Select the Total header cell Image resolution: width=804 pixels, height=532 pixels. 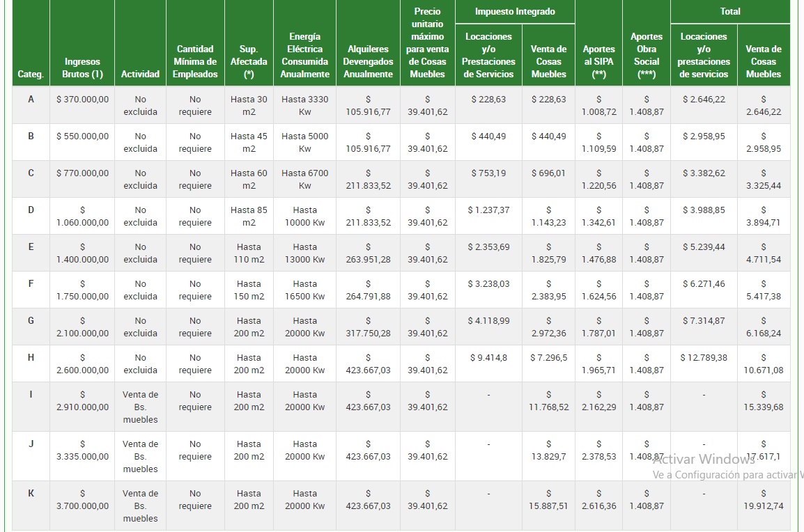click(729, 12)
